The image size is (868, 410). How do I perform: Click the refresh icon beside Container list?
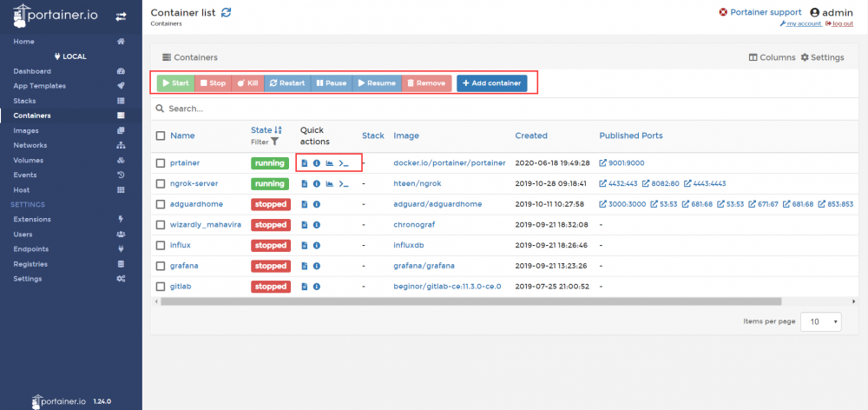[x=226, y=12]
